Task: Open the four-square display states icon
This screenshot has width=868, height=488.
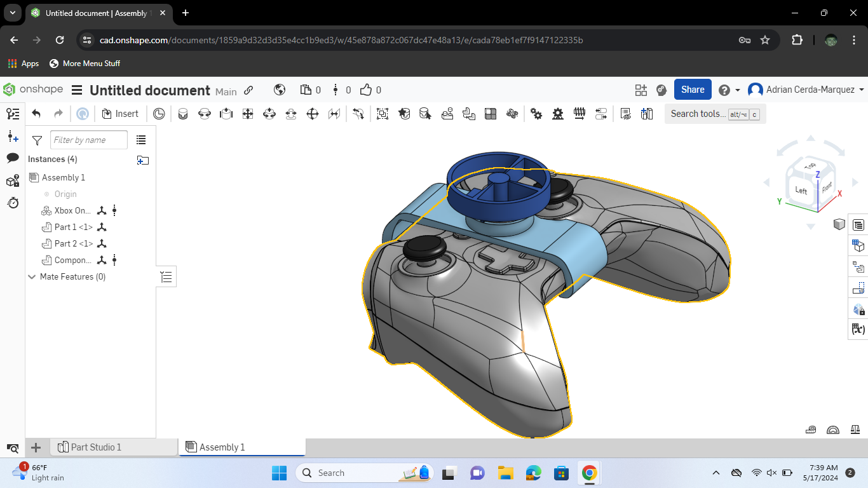Action: 491,114
